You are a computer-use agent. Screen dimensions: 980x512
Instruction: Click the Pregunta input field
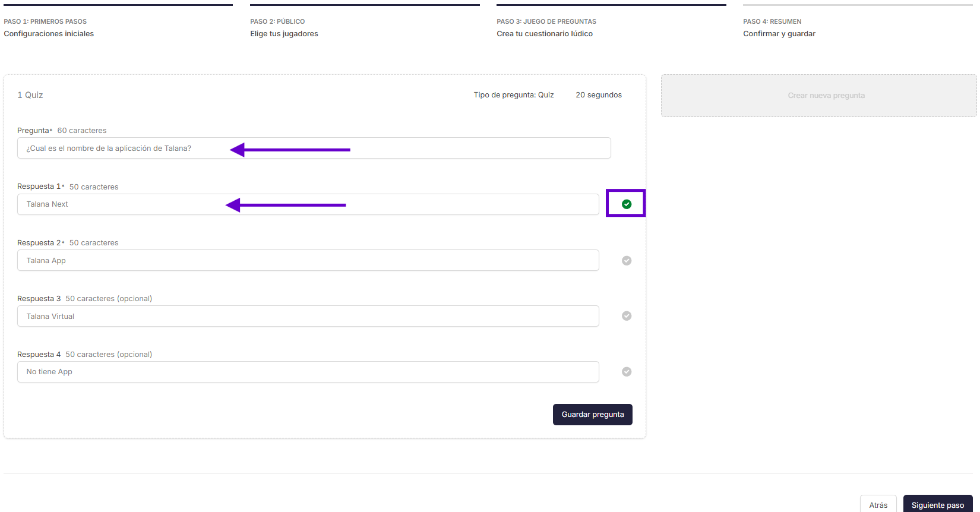pyautogui.click(x=314, y=148)
